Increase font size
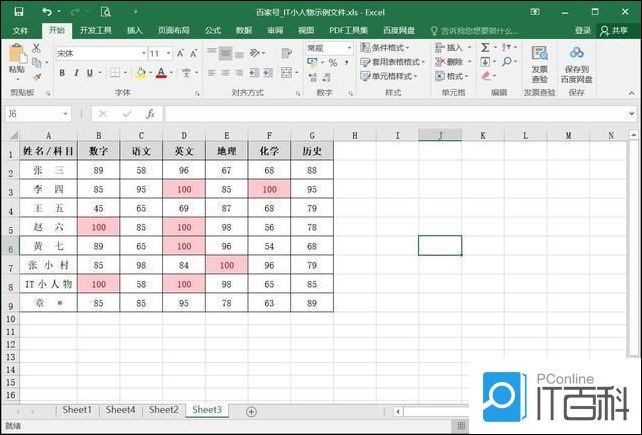 [x=181, y=53]
